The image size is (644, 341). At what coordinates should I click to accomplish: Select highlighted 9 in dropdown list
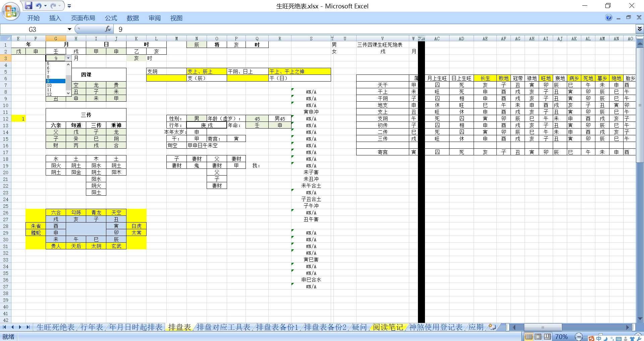[x=56, y=81]
